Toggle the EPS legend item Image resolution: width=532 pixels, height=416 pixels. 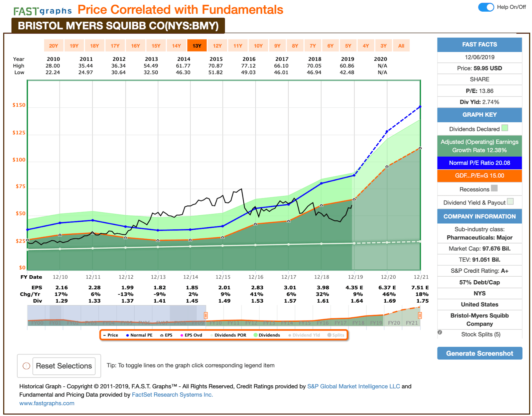(x=166, y=335)
